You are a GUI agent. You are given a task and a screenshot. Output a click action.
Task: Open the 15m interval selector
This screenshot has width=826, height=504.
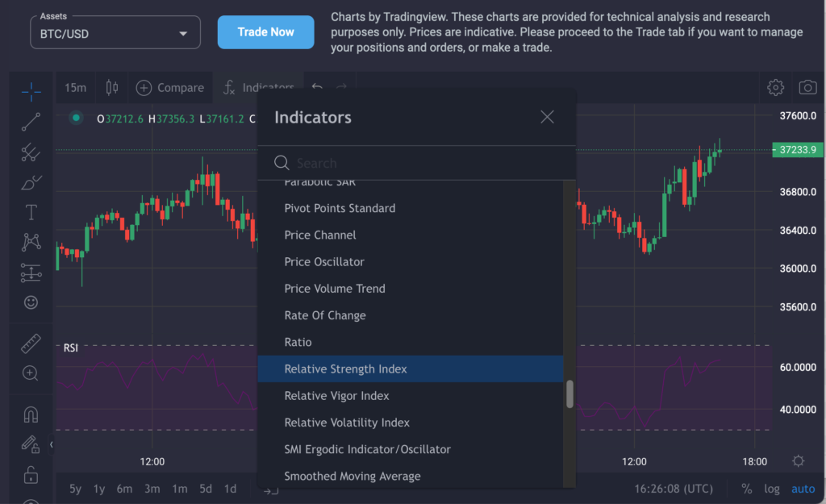[x=73, y=87]
